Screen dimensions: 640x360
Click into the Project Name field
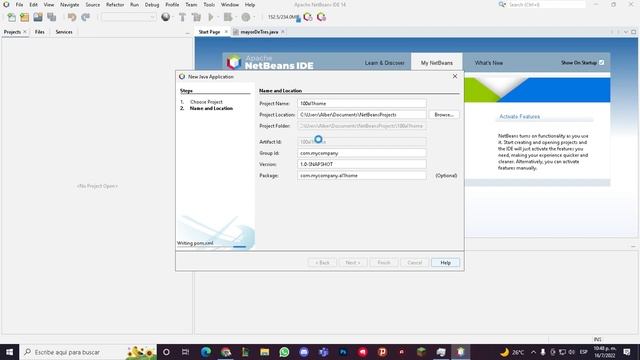362,104
